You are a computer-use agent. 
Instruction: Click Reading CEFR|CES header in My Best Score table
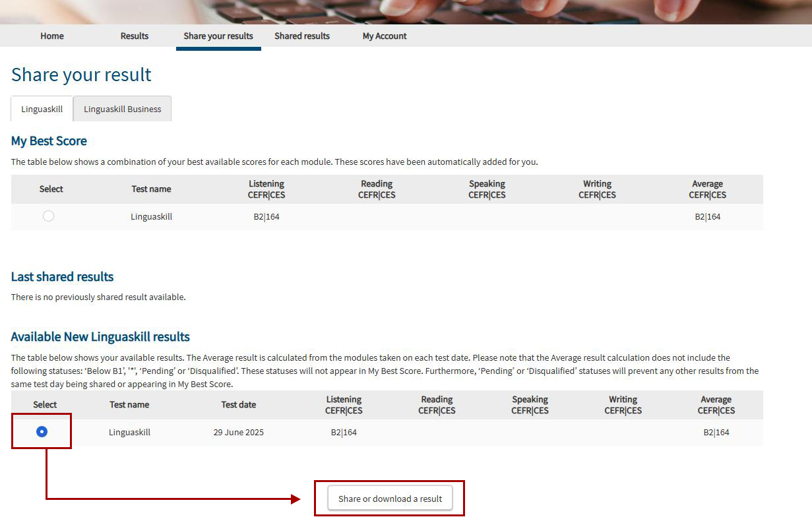[x=377, y=189]
